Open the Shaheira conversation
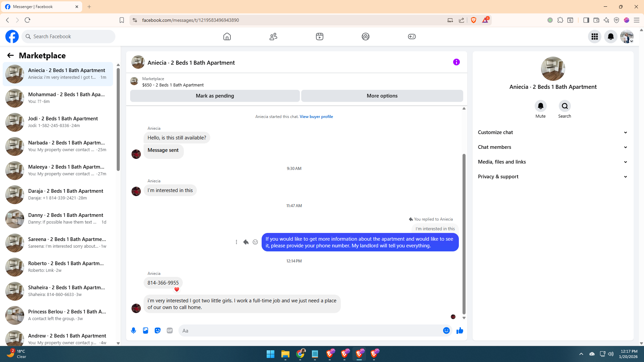This screenshot has height=362, width=644. click(58, 291)
